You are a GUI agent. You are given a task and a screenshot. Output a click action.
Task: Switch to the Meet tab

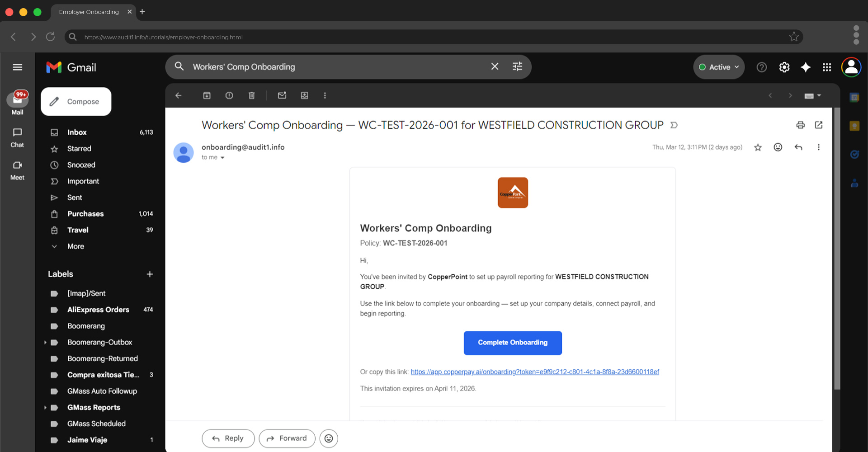pos(17,170)
